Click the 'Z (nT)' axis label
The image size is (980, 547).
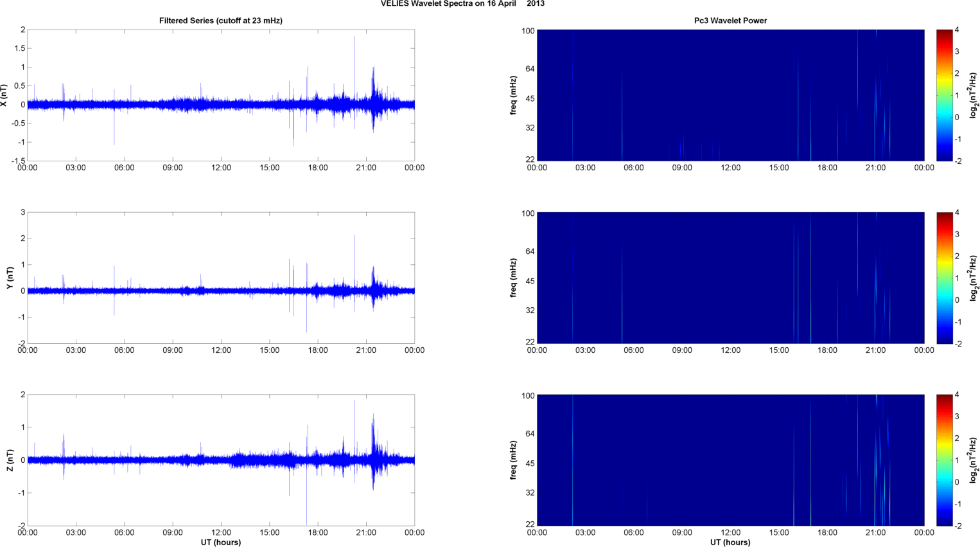(x=10, y=460)
